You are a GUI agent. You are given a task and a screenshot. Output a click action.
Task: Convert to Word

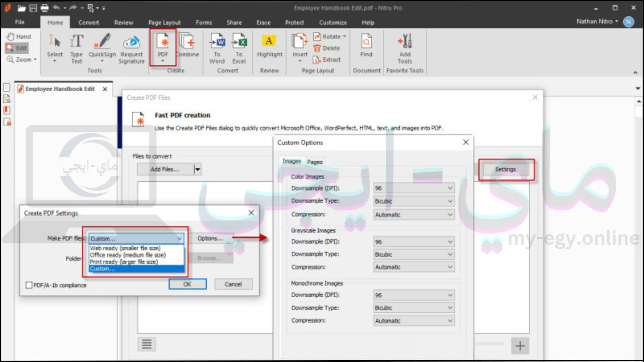(217, 48)
